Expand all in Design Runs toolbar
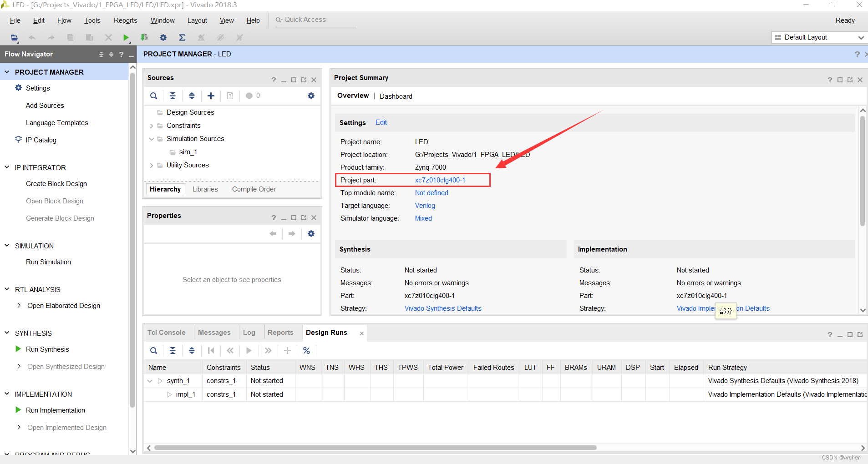The image size is (868, 464). pyautogui.click(x=192, y=351)
